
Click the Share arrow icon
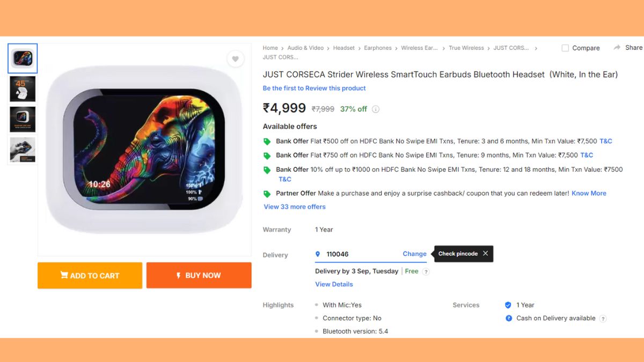617,48
